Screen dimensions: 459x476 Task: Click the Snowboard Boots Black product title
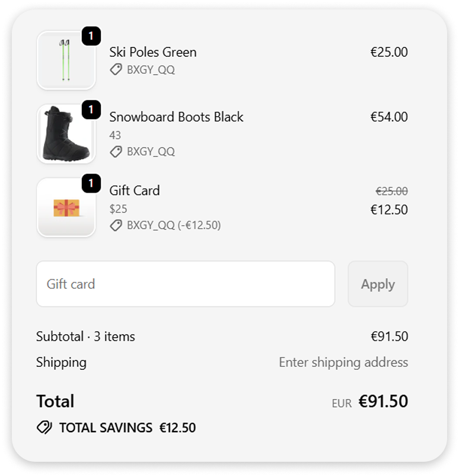(x=176, y=117)
